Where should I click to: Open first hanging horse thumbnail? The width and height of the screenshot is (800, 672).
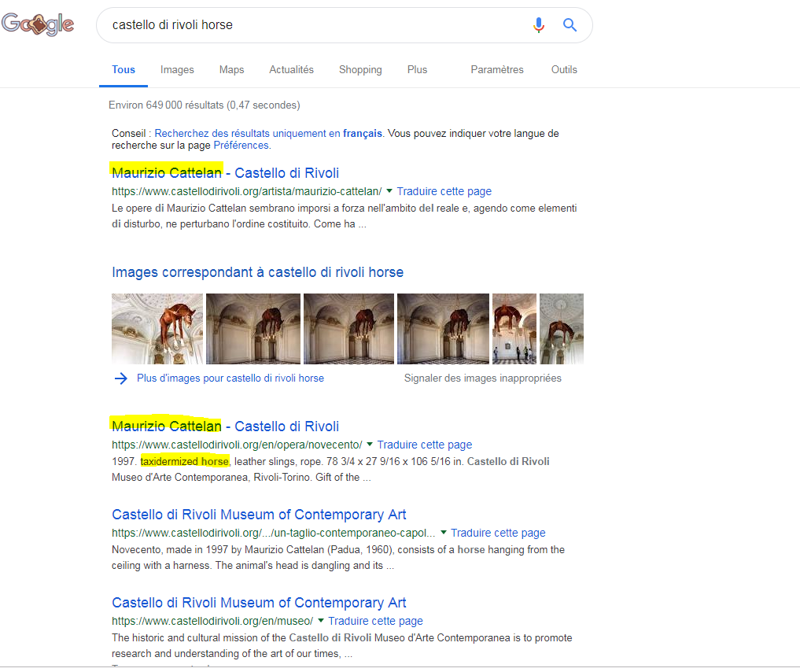pos(157,329)
